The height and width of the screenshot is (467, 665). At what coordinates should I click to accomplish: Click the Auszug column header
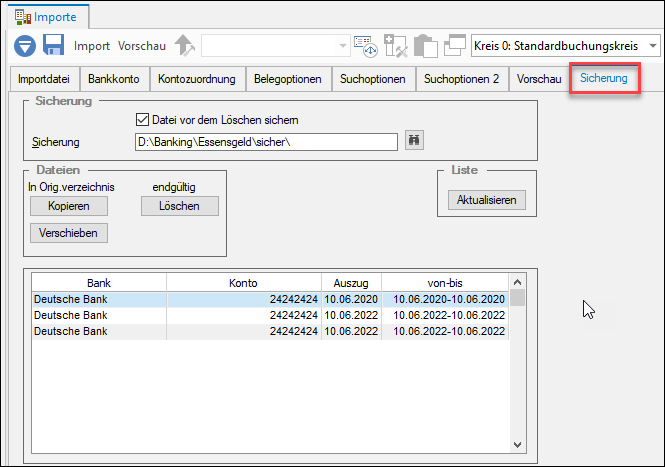pos(351,283)
